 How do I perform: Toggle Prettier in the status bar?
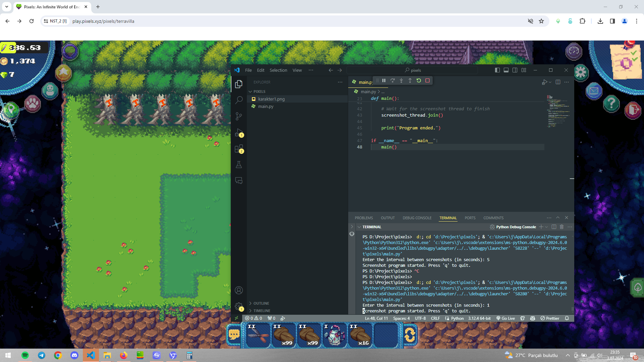click(550, 318)
